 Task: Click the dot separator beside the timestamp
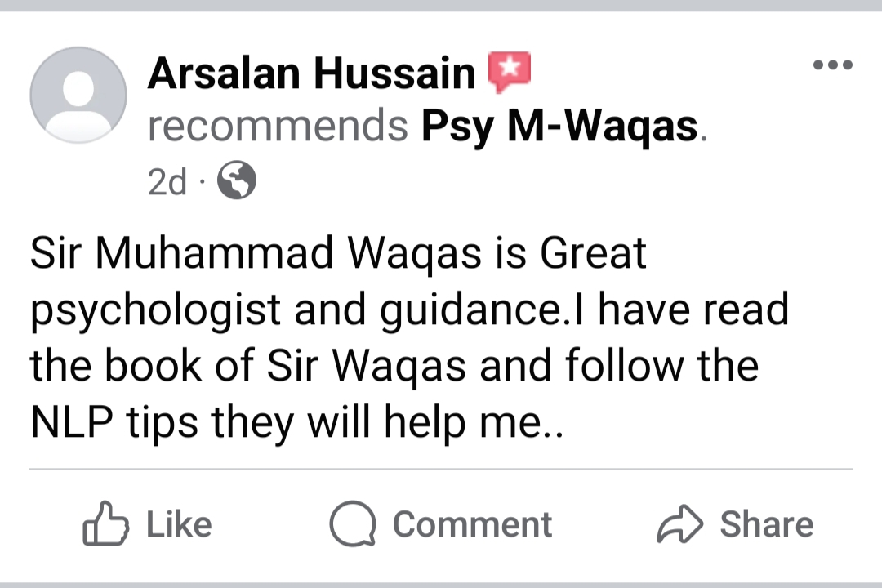(x=202, y=181)
